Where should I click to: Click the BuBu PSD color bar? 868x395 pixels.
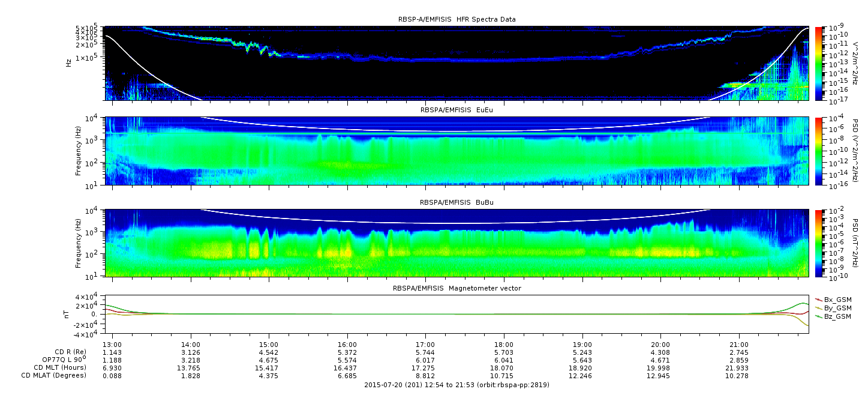(x=819, y=243)
